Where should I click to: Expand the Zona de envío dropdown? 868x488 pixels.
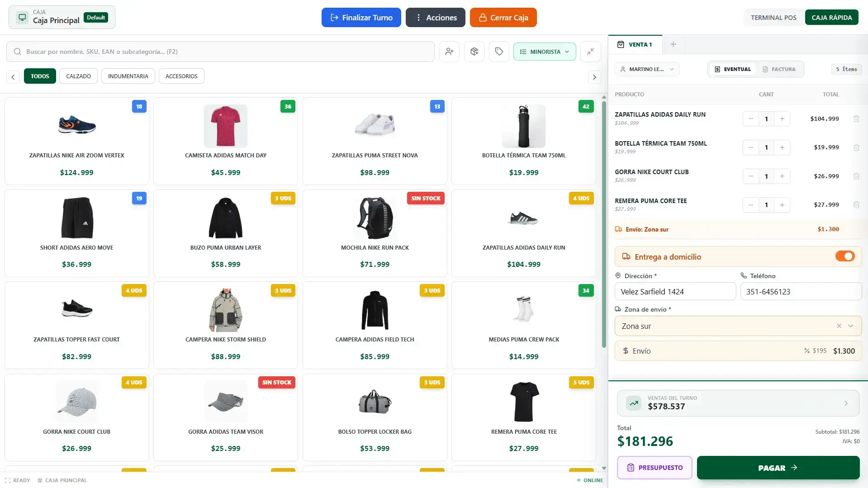[x=851, y=326]
